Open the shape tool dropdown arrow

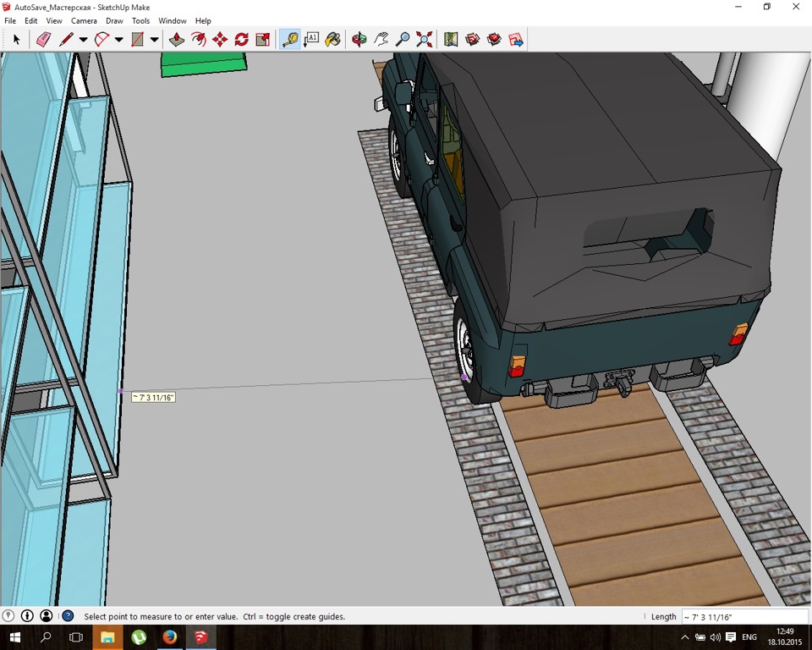[x=154, y=40]
